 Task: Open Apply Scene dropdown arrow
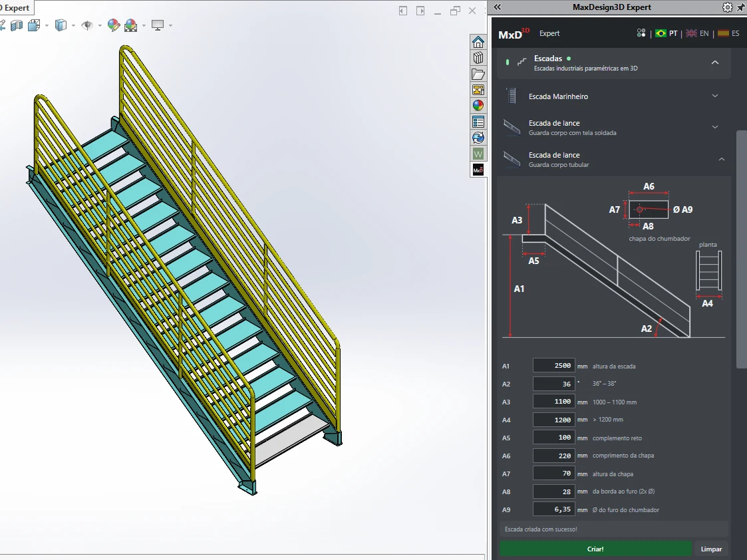pos(144,25)
